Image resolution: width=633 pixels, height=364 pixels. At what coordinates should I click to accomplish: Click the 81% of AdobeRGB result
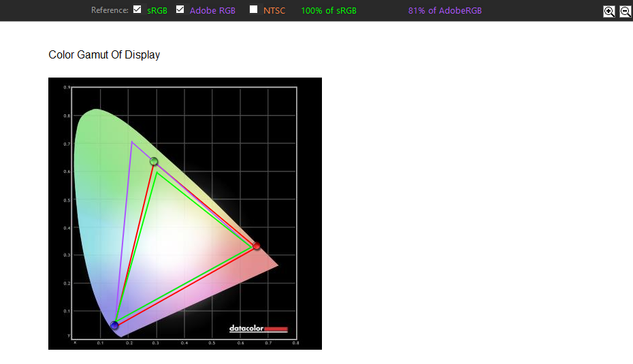pyautogui.click(x=444, y=11)
